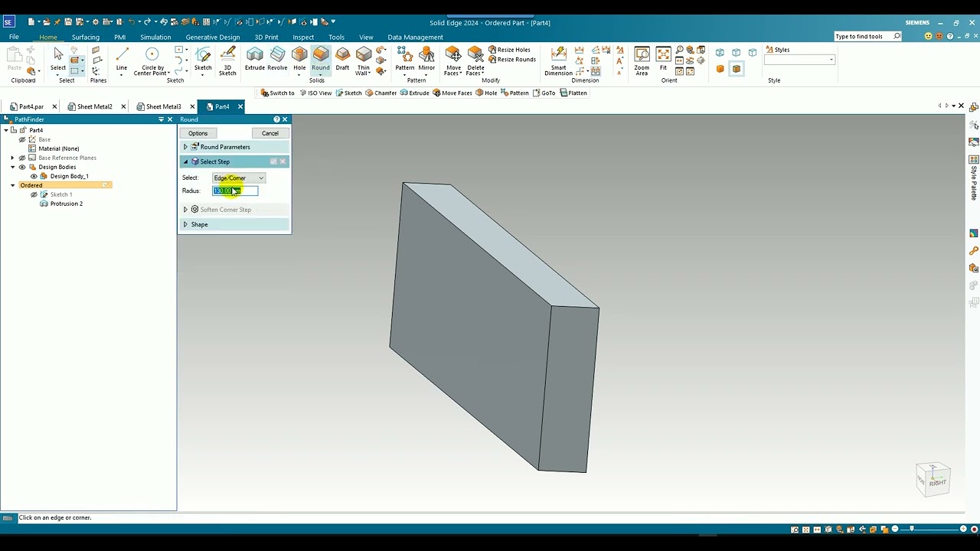This screenshot has width=980, height=551.
Task: Activate Zoom Area in the Orient group
Action: coord(642,61)
